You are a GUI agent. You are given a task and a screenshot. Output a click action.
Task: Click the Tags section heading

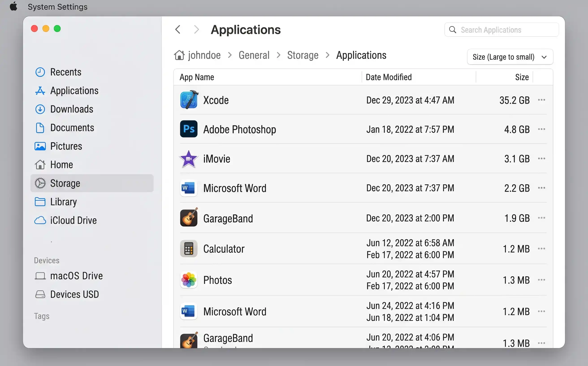point(42,316)
